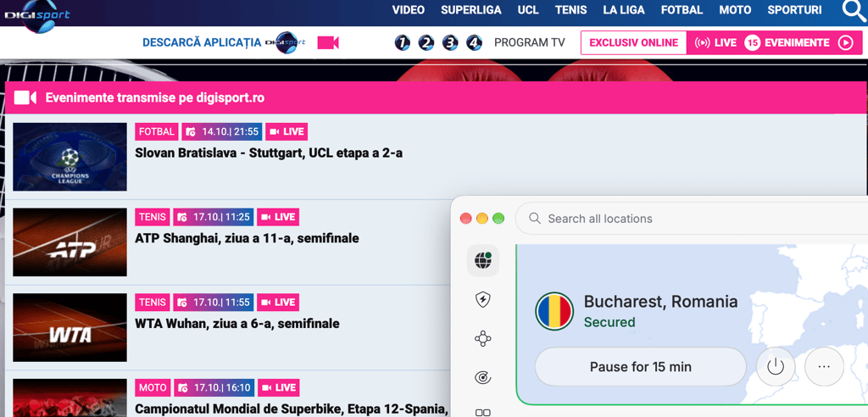Open the SUPERLIGA menu

pos(471,10)
